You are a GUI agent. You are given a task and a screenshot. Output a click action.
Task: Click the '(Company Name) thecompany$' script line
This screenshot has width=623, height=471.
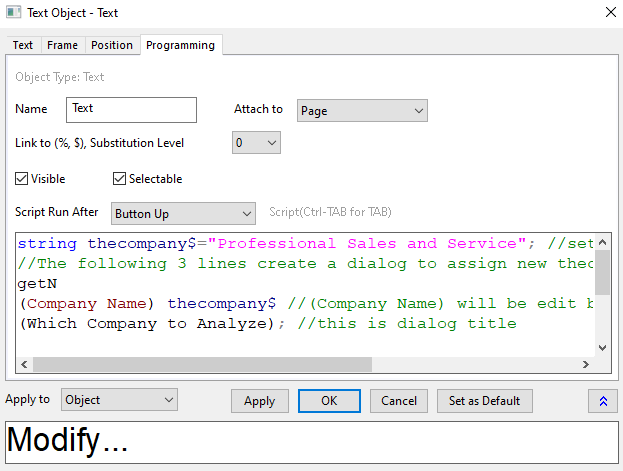coord(306,304)
